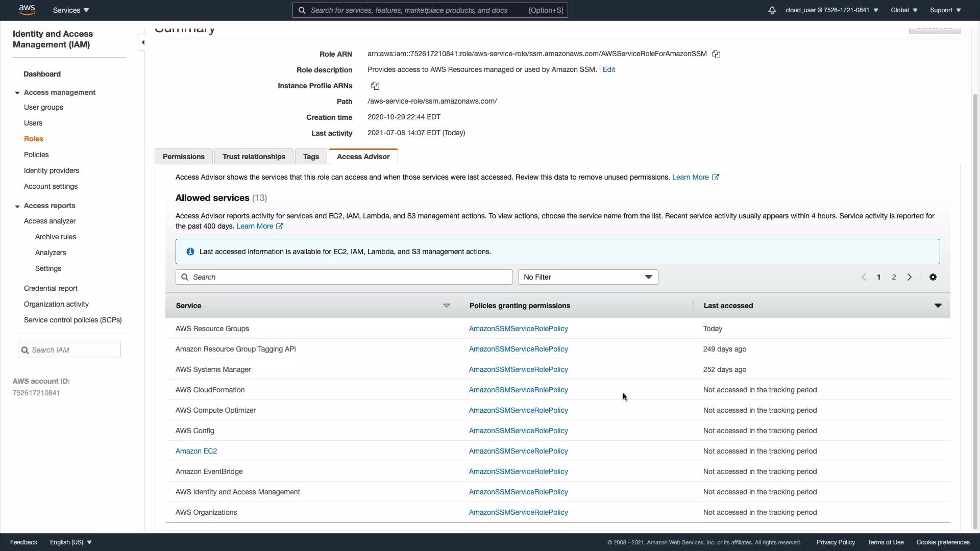The height and width of the screenshot is (551, 980).
Task: Collapse the IAM side navigation panel
Action: pos(143,42)
